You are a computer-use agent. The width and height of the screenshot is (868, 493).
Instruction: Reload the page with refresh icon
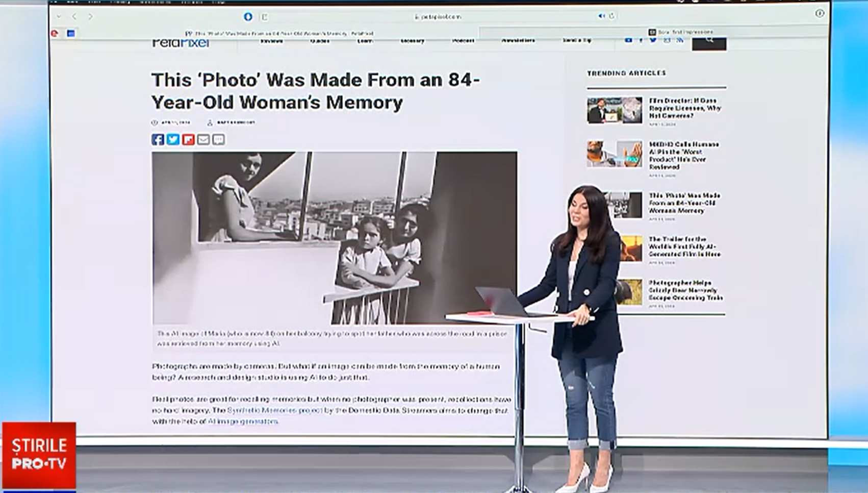[611, 16]
